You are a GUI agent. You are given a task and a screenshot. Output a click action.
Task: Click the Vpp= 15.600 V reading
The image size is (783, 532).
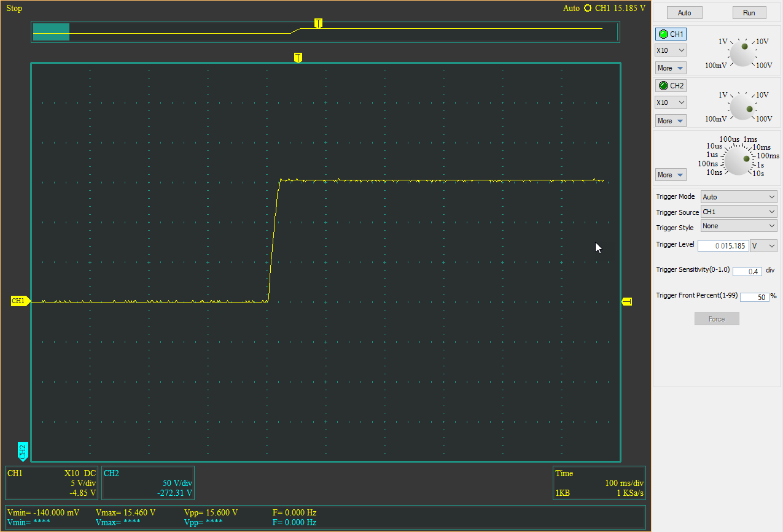pos(211,512)
